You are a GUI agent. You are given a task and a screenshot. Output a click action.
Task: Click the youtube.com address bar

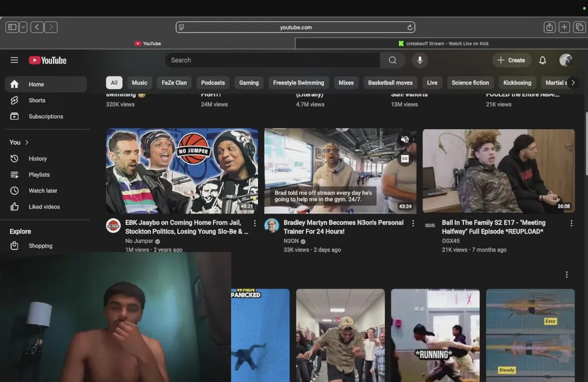coord(296,28)
